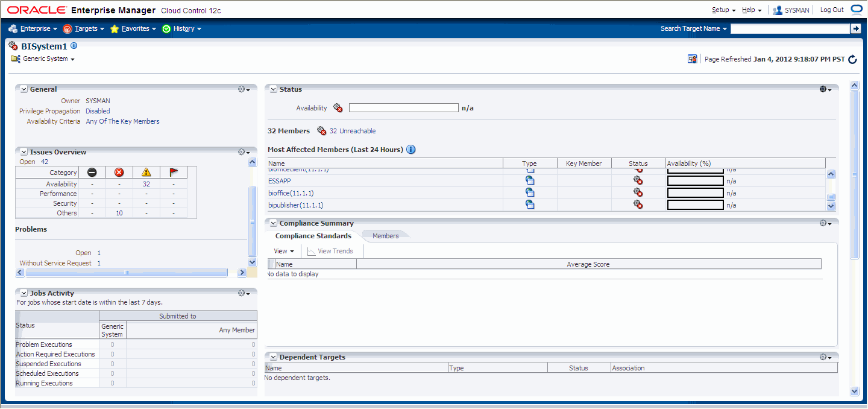Click the 32 availability warnings link
868x409 pixels.
[x=146, y=184]
